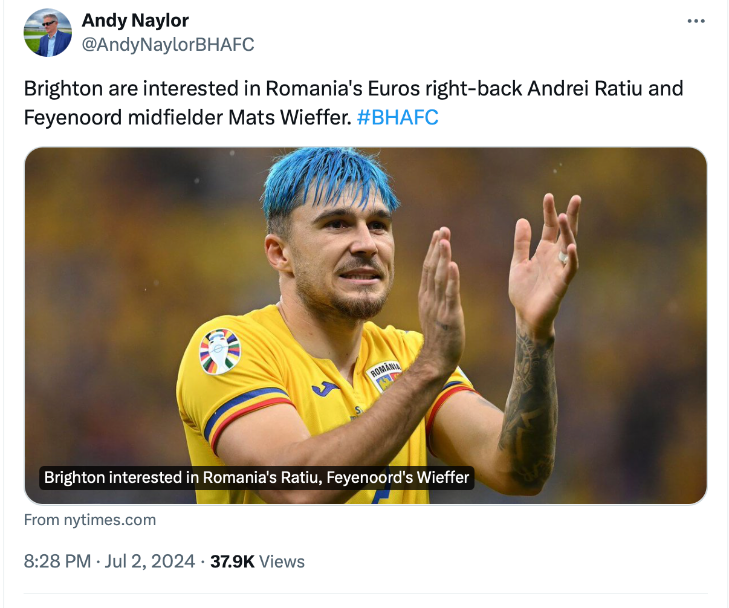The width and height of the screenshot is (729, 608).
Task: Follow the #BHAFC hashtag link
Action: 397,117
